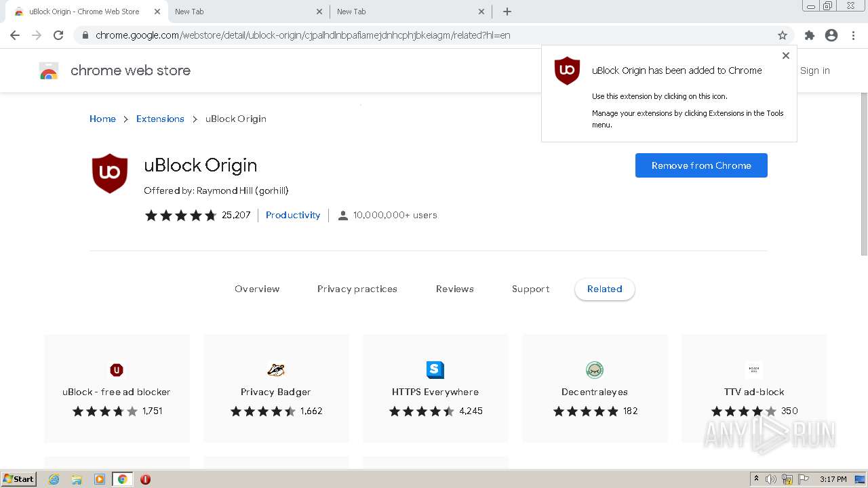Switch to the third New Tab
Viewport: 868px width, 488px height.
410,12
